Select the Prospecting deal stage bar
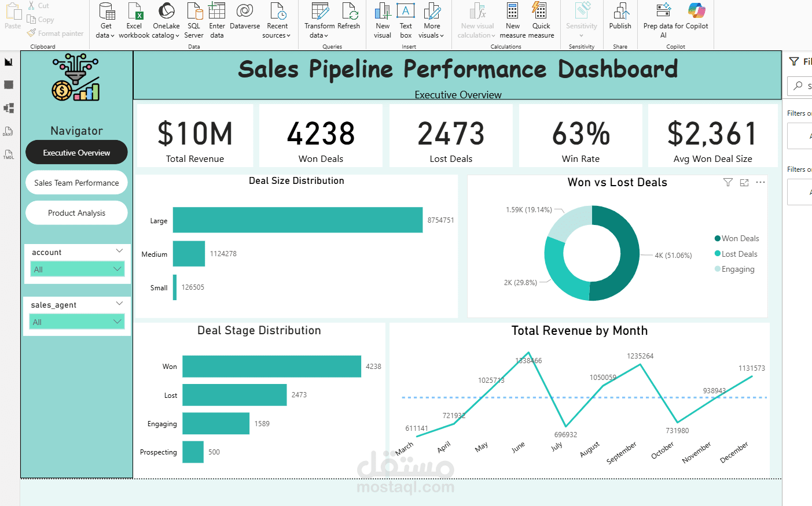The height and width of the screenshot is (506, 812). [x=193, y=452]
